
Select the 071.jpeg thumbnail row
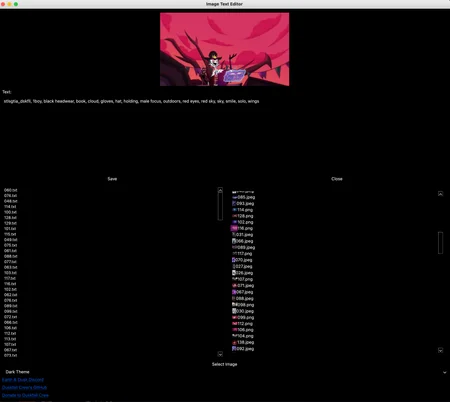pos(243,286)
